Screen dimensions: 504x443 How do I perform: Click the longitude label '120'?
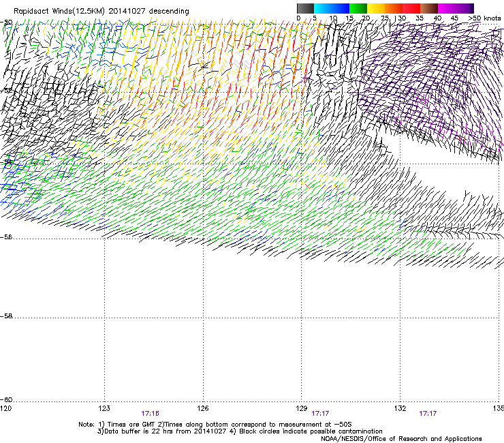click(5, 408)
